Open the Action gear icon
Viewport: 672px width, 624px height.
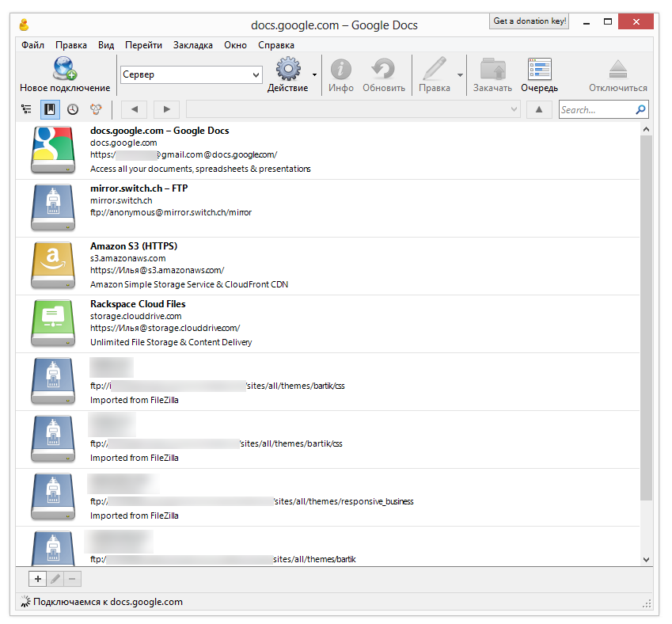(288, 69)
